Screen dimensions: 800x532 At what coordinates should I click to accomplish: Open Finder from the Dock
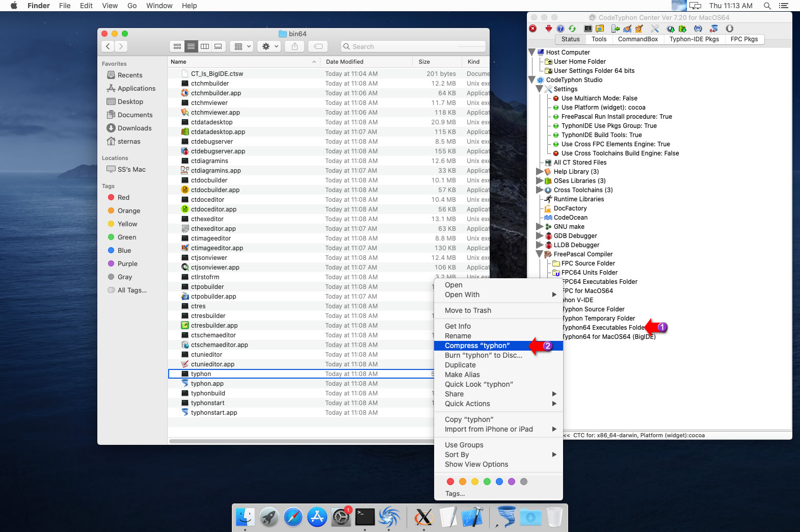point(245,517)
